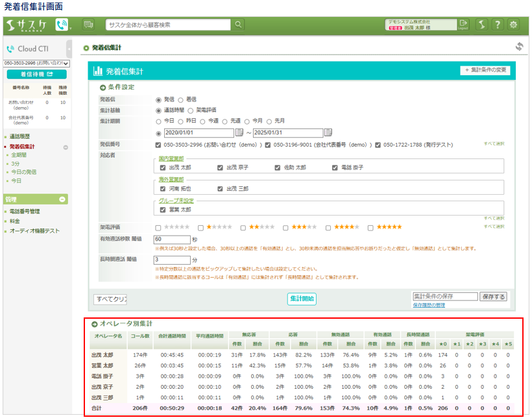The height and width of the screenshot is (420, 532).
Task: Select the 今週 period radio button
Action: coord(202,121)
